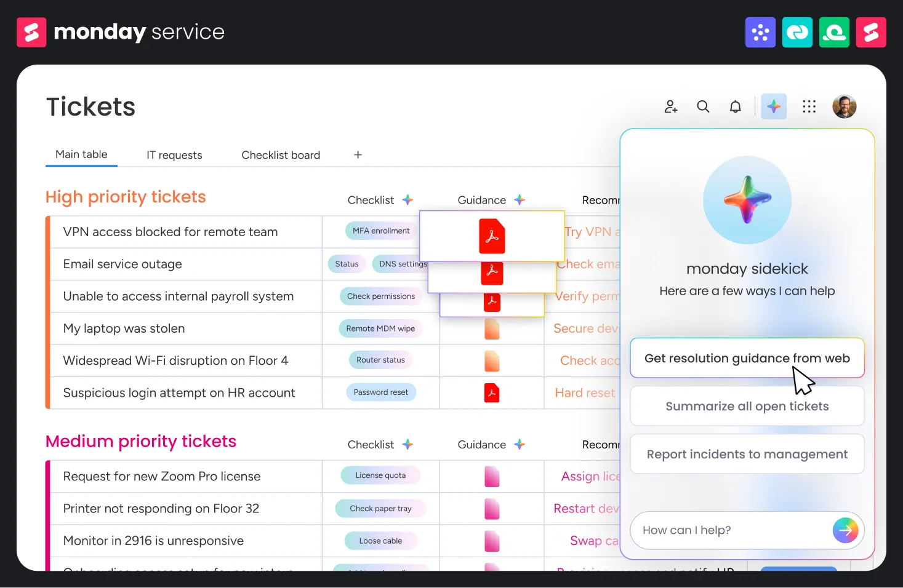Open notifications bell icon
Image resolution: width=903 pixels, height=588 pixels.
[735, 106]
